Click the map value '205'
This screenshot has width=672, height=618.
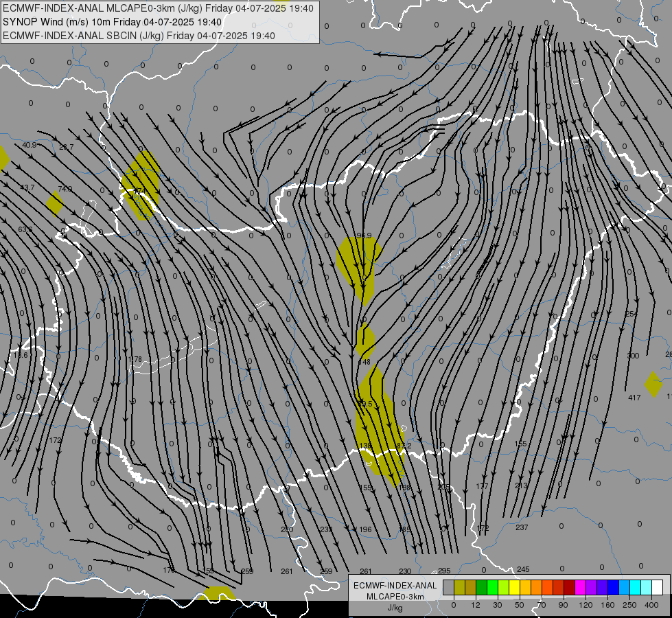point(444,488)
